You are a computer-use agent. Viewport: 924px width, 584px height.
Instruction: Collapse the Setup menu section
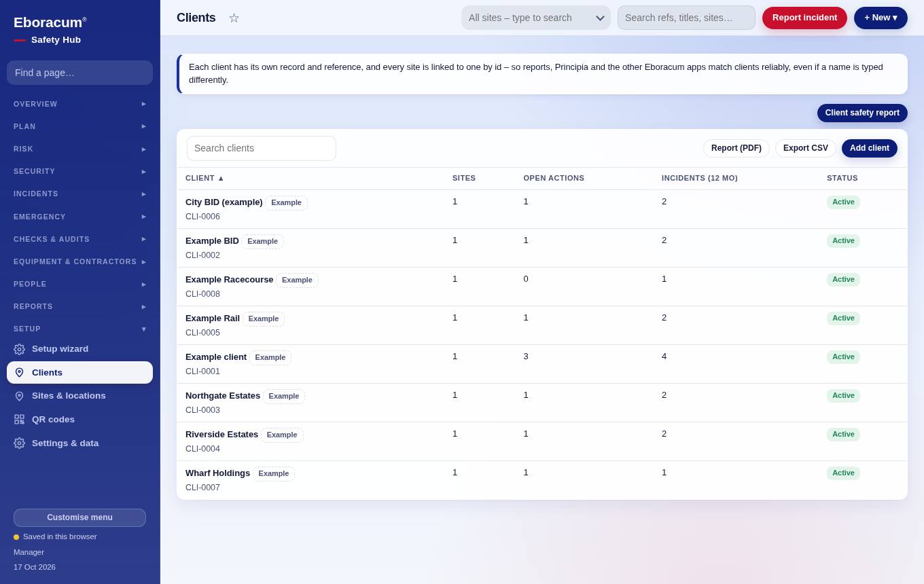(x=79, y=329)
